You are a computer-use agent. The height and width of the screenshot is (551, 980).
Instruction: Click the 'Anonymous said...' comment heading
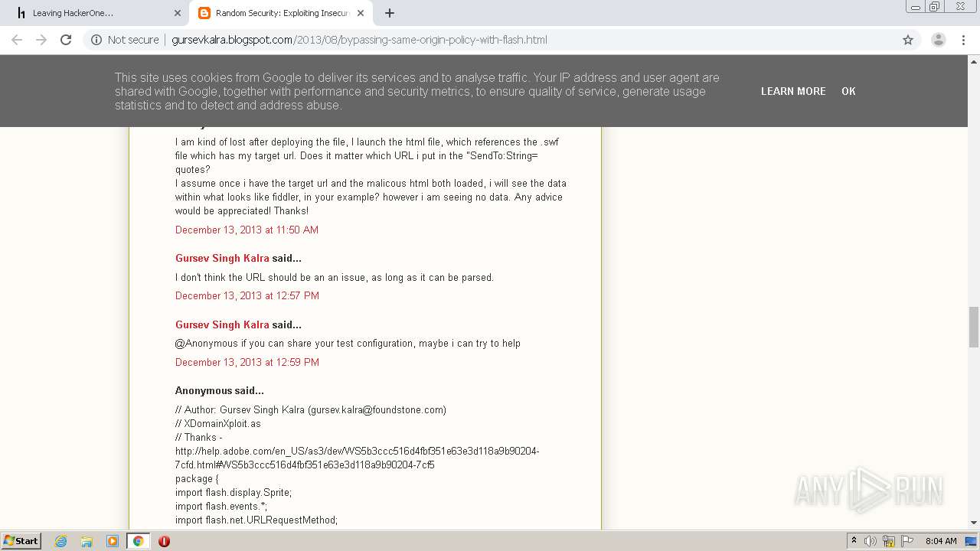pyautogui.click(x=219, y=390)
